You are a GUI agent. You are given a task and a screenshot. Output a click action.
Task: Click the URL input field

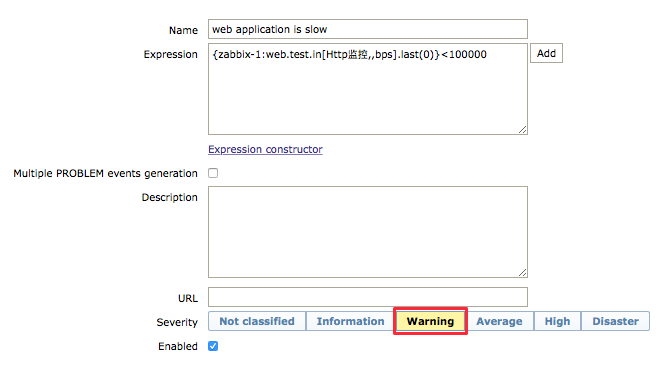368,297
